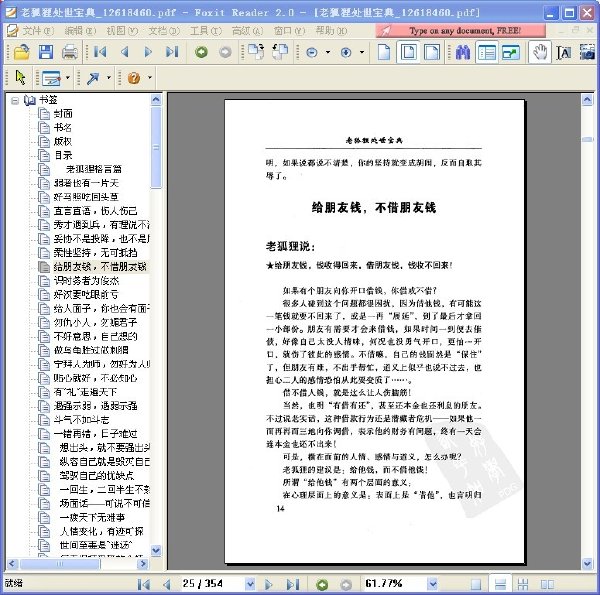Click bookmarks horizontal scroll right arrow
This screenshot has height=595, width=600.
click(x=143, y=563)
